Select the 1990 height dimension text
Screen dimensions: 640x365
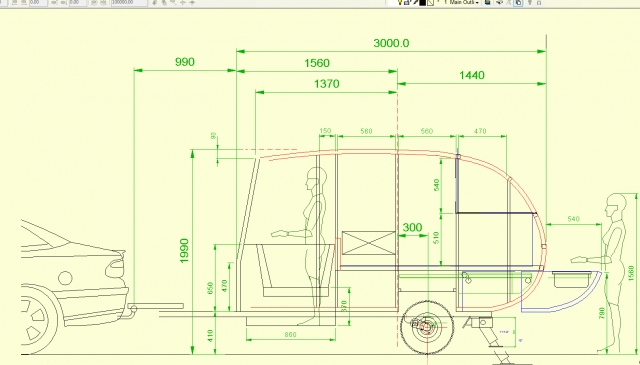pos(184,251)
